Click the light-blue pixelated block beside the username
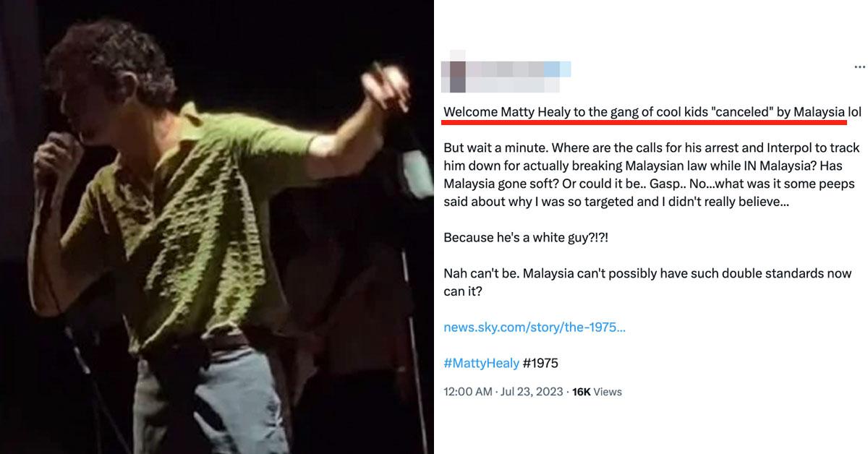The image size is (868, 454). tap(558, 69)
